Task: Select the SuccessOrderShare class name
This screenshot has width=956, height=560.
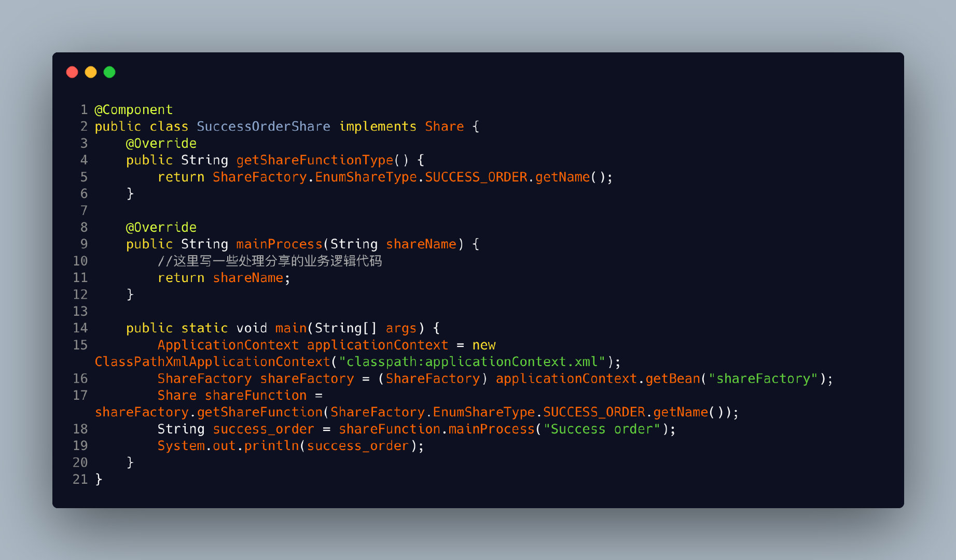Action: pyautogui.click(x=264, y=127)
